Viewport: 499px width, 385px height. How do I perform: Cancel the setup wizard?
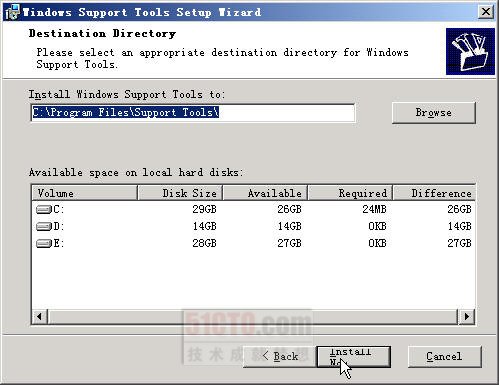click(x=444, y=357)
